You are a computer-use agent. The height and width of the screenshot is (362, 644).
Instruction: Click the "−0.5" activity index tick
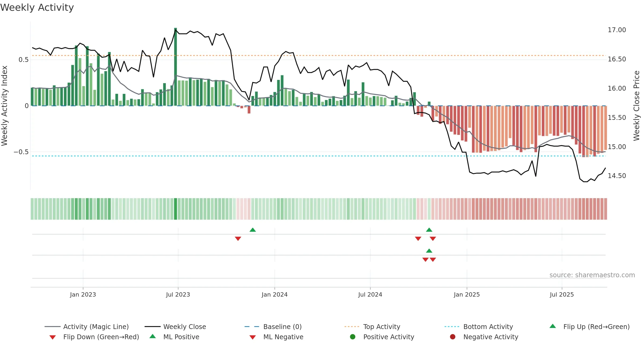click(x=21, y=152)
